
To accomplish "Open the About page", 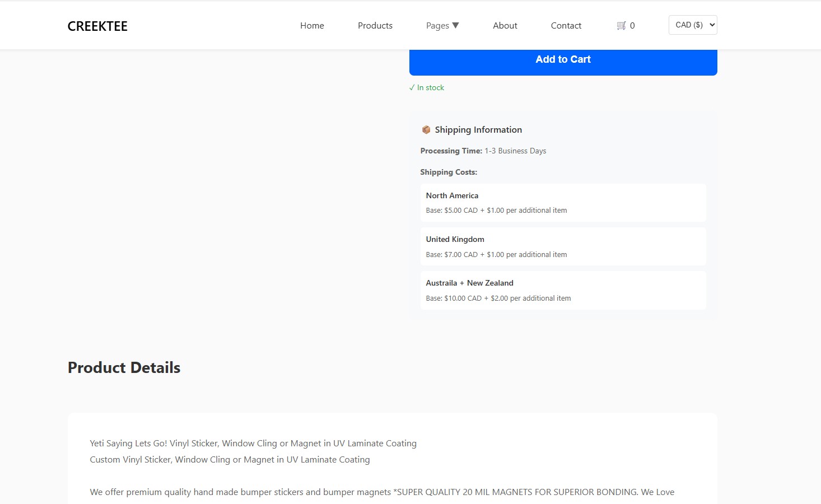I will pos(505,25).
